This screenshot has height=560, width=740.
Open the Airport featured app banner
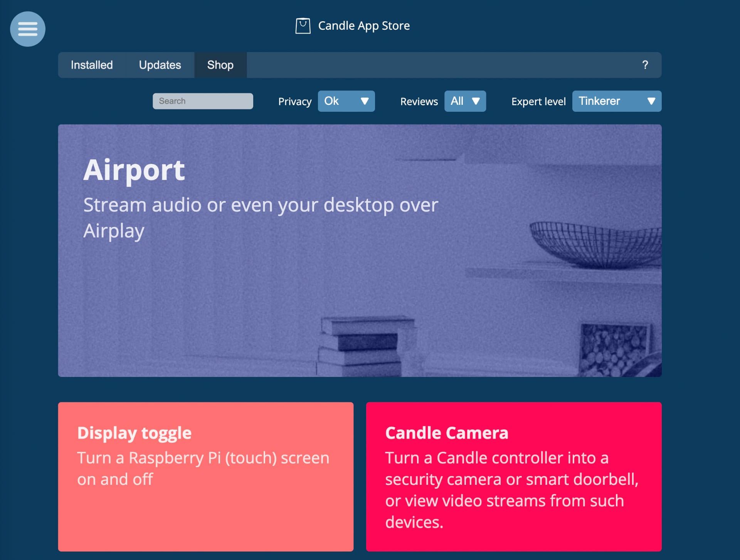(x=360, y=251)
